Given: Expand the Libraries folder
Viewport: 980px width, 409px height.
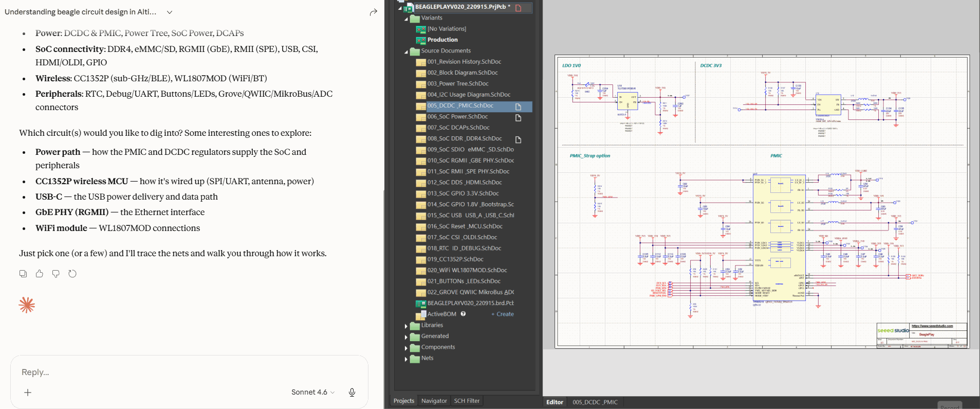Looking at the screenshot, I should point(406,326).
